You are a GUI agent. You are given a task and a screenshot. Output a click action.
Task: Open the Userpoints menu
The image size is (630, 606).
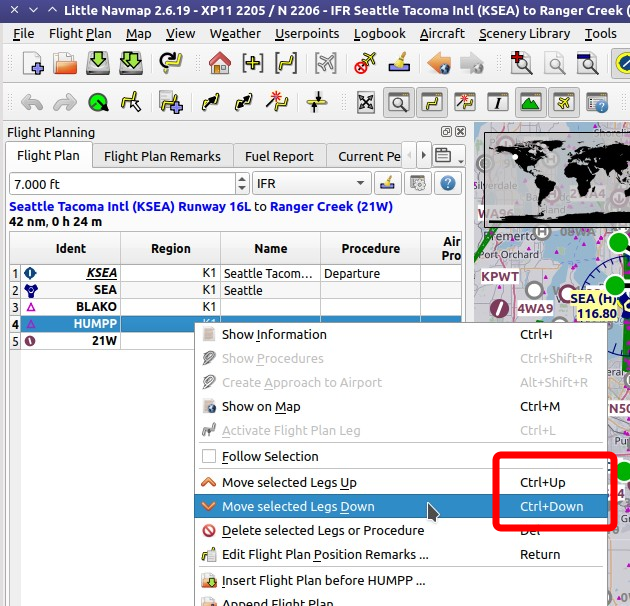click(x=307, y=34)
